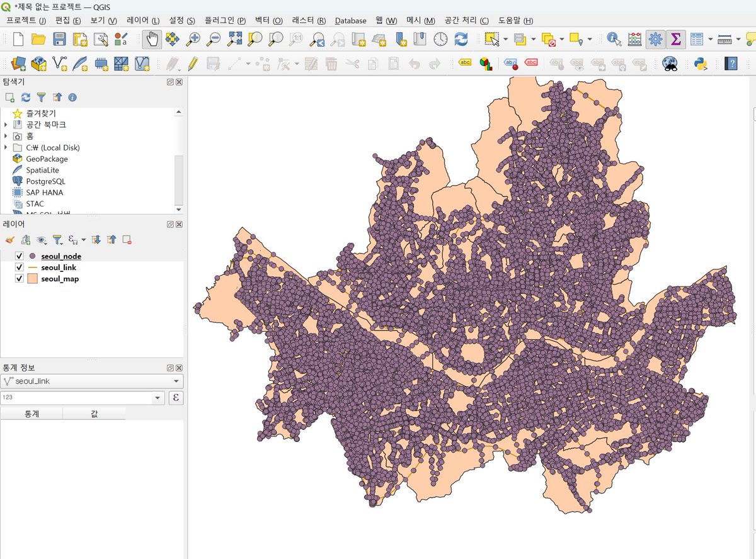Open Select Features tool dropdown arrow
756x559 pixels.
point(505,39)
